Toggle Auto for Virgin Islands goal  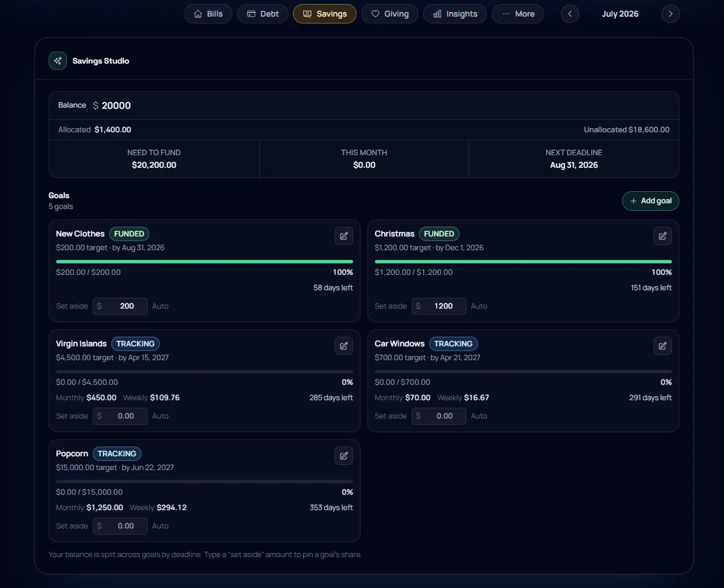160,416
